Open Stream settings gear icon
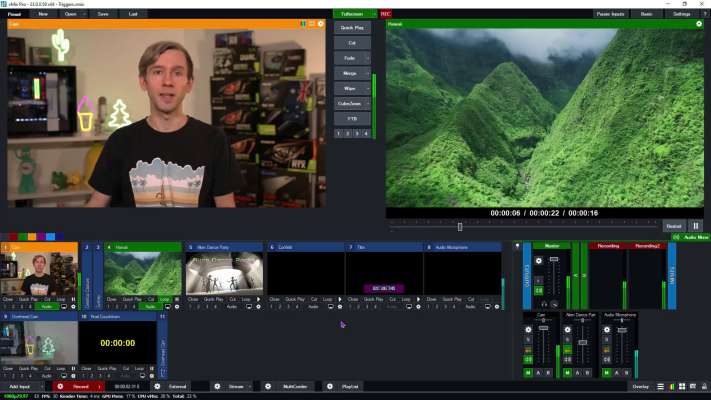The width and height of the screenshot is (711, 400). tap(217, 385)
